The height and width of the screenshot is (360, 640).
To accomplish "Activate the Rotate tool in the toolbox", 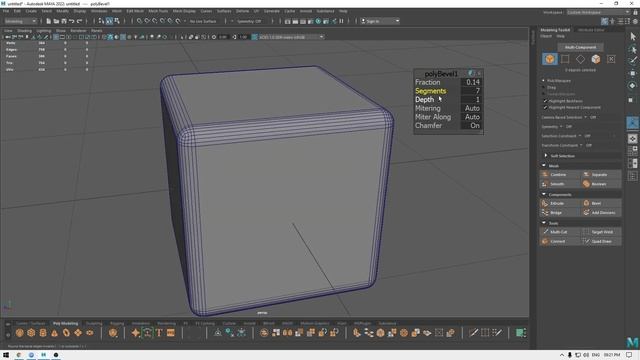I will click(x=633, y=86).
